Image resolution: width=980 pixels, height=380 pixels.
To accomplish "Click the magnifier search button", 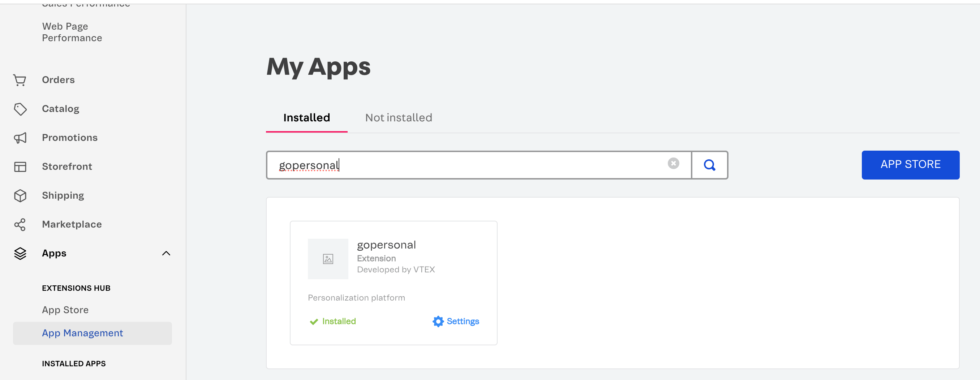I will (x=709, y=165).
